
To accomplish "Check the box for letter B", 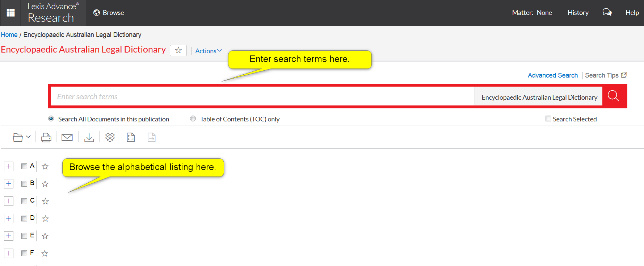I will click(x=24, y=184).
